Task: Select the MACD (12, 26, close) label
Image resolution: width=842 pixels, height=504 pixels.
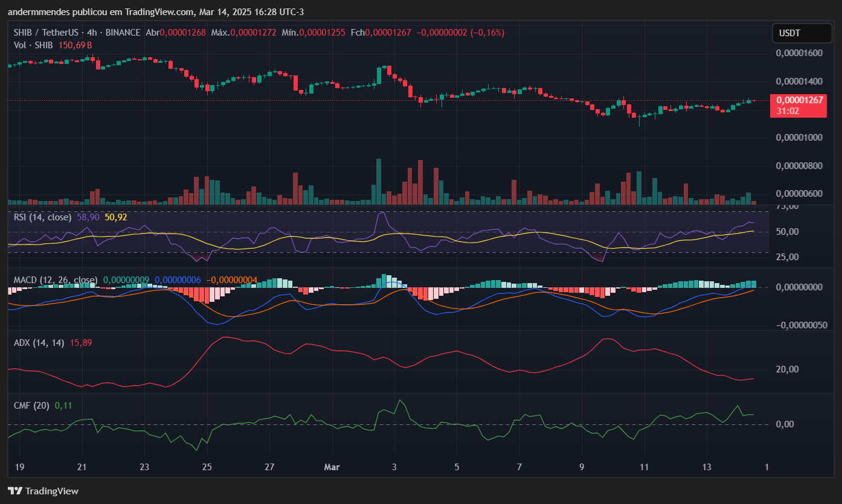Action: [x=56, y=280]
